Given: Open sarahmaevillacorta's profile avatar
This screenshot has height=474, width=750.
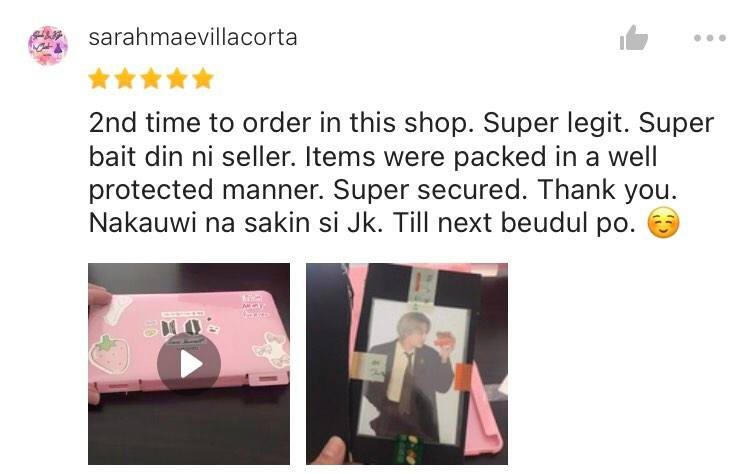Looking at the screenshot, I should point(48,45).
